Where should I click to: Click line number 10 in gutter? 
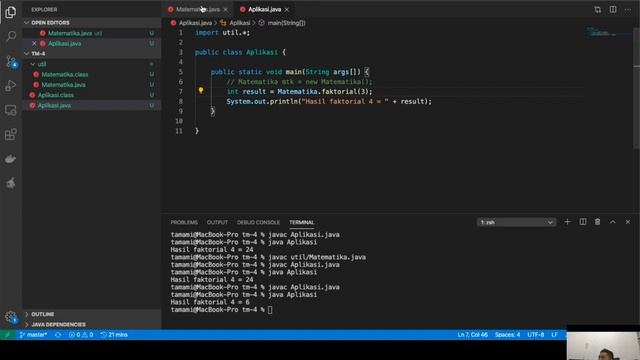(x=179, y=121)
